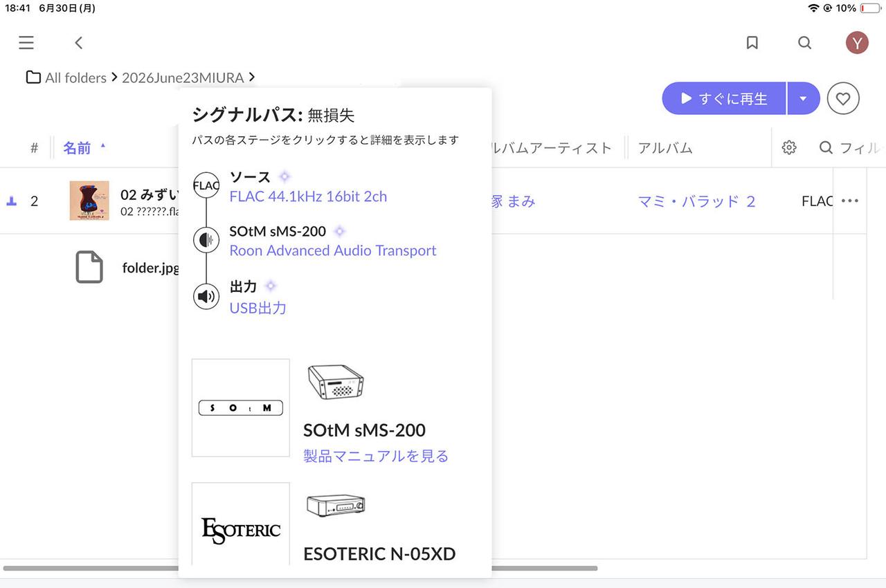The height and width of the screenshot is (588, 886).
Task: Click the heart favorite button
Action: pyautogui.click(x=842, y=99)
